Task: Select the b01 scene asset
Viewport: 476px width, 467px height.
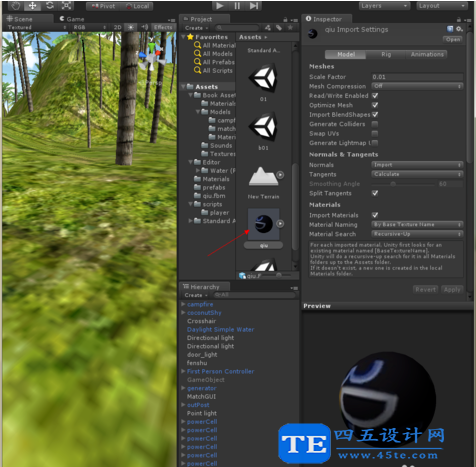Action: click(x=263, y=130)
